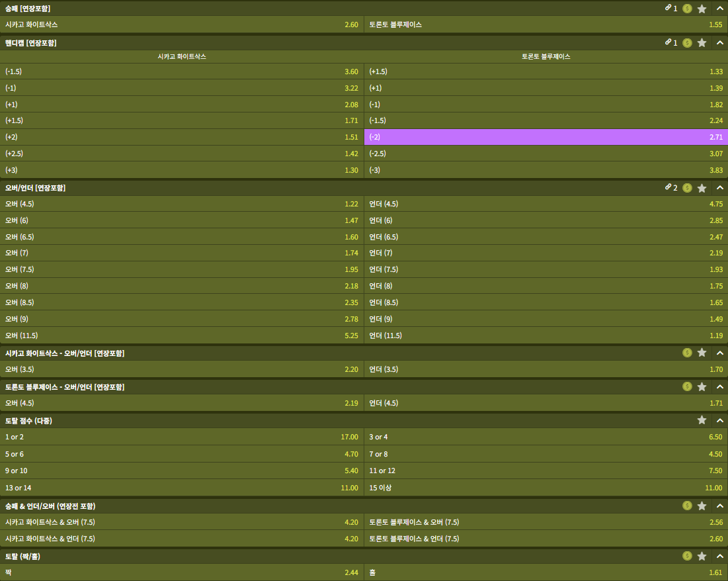Collapse the 토탈 (짝/홀) section

[x=719, y=556]
